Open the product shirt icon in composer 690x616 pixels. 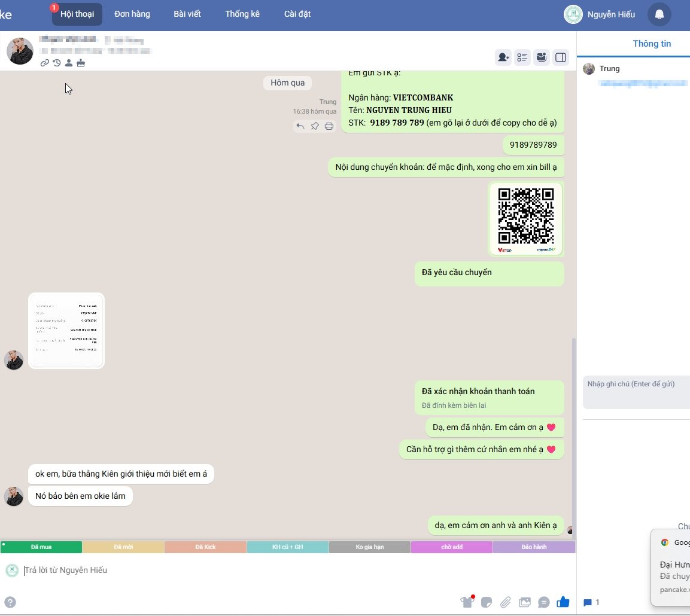point(467,602)
